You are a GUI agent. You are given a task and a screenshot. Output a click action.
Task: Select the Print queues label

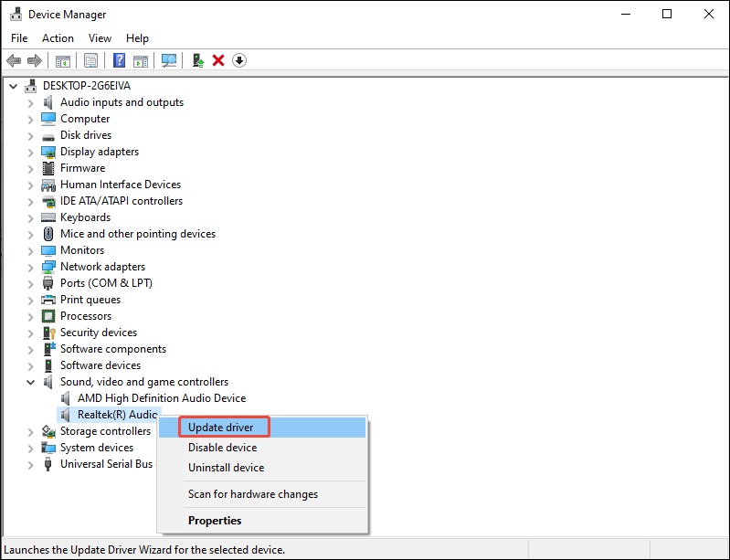point(90,300)
